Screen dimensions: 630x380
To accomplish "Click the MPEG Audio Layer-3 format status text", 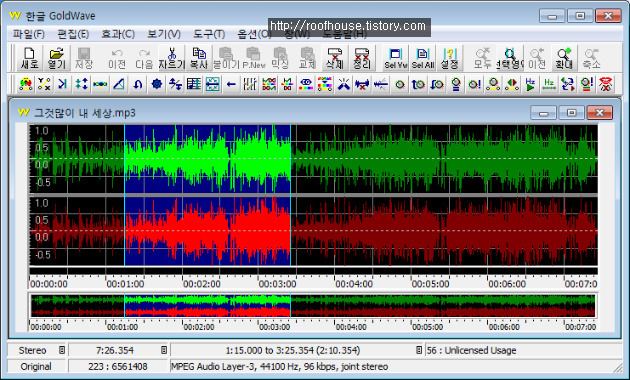I will [x=279, y=366].
